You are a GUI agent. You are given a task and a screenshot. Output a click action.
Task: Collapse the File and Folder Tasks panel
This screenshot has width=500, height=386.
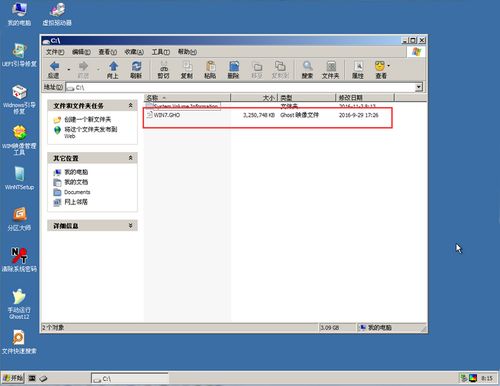tap(131, 105)
